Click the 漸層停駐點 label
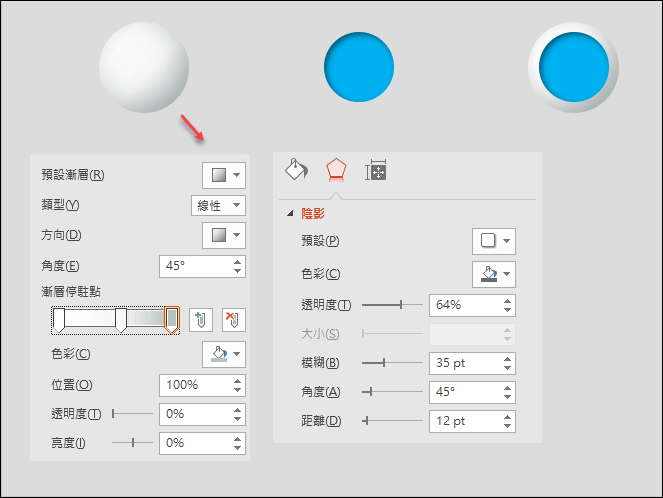 click(71, 292)
